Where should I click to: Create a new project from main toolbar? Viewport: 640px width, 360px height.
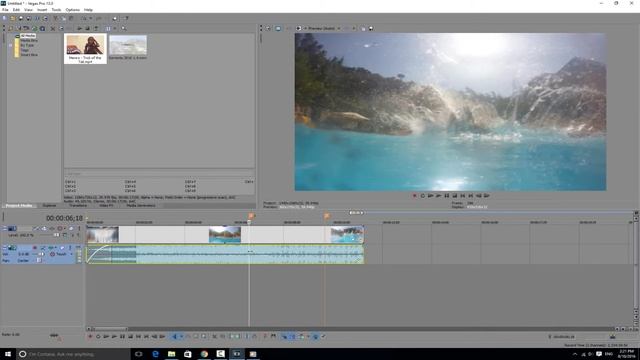4,18
